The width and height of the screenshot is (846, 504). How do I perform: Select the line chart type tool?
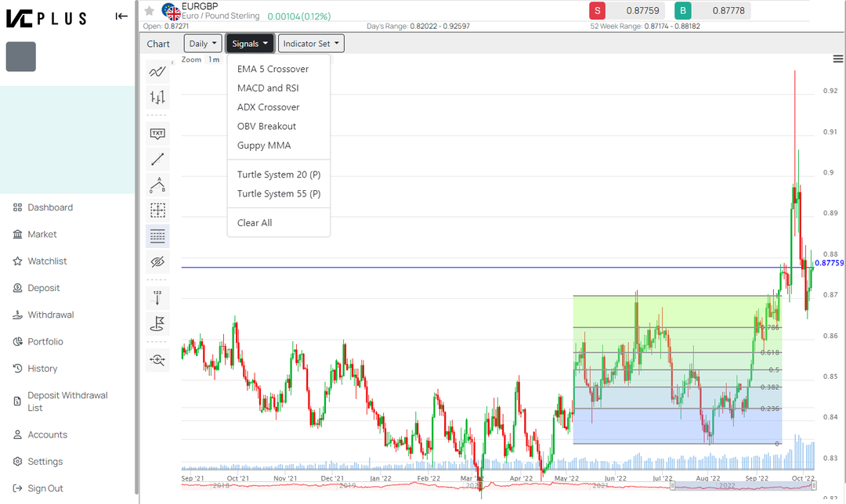(x=157, y=72)
